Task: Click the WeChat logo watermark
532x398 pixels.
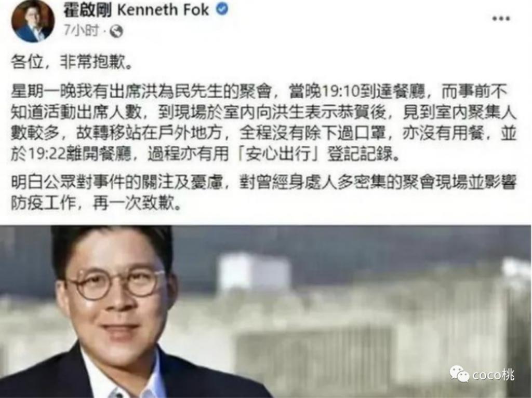Action: coord(459,373)
